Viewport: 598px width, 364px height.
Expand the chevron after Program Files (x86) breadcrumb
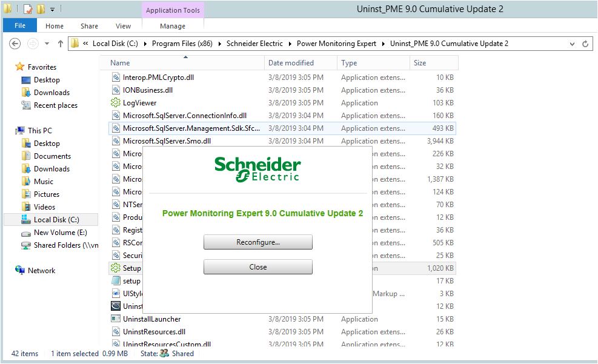tap(220, 44)
